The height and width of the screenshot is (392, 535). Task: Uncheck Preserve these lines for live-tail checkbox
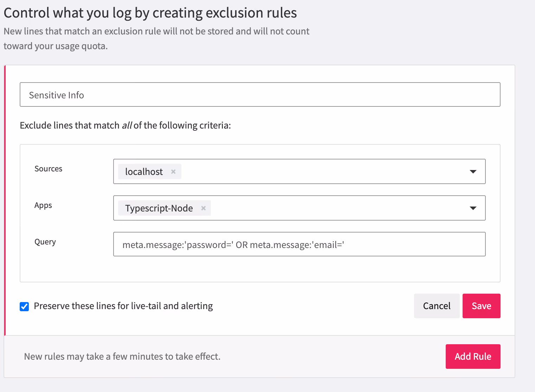[24, 307]
